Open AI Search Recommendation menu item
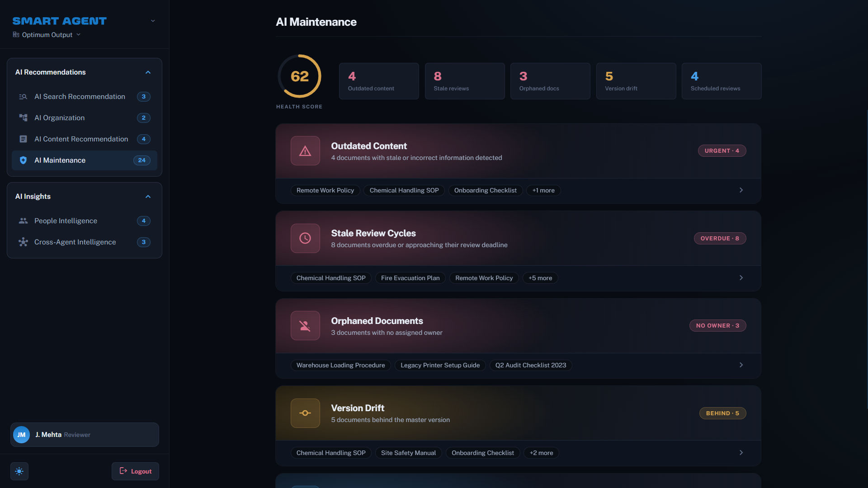Image resolution: width=868 pixels, height=488 pixels. point(85,97)
